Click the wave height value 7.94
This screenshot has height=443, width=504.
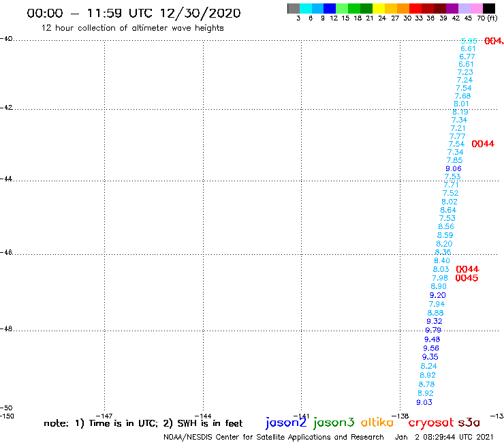(437, 304)
